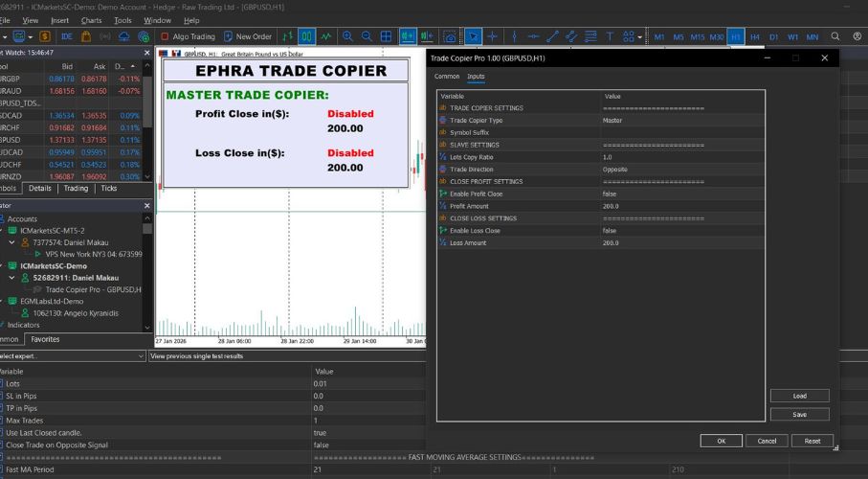Open the Window menu
Screen dimensions: 868x479
157,20
